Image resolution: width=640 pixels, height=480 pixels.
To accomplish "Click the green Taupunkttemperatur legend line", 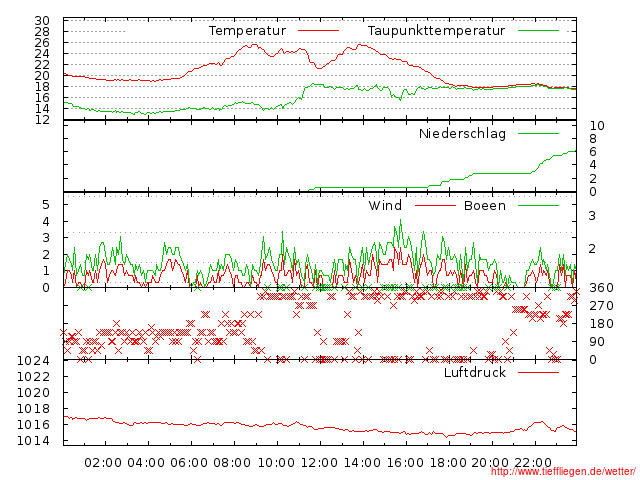I will (x=538, y=31).
